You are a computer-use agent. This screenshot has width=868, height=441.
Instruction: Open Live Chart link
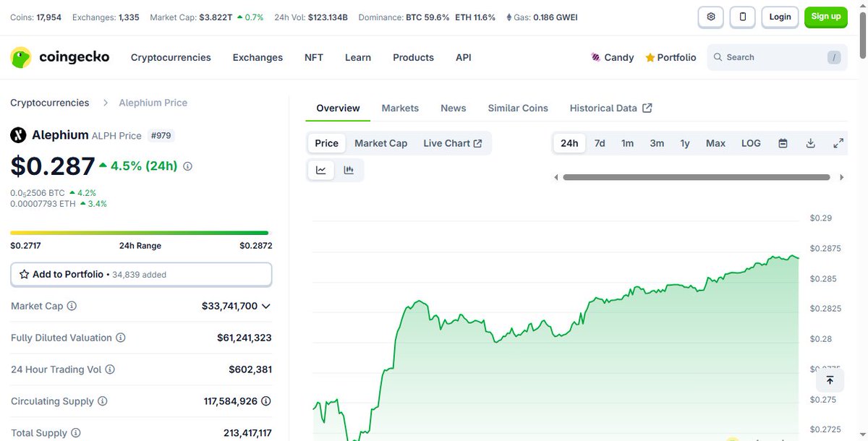pos(453,143)
